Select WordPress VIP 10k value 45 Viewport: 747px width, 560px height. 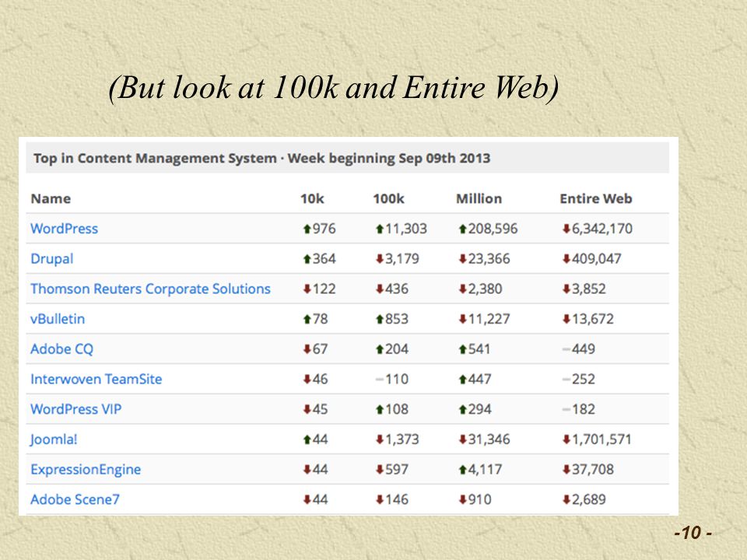[x=320, y=409]
